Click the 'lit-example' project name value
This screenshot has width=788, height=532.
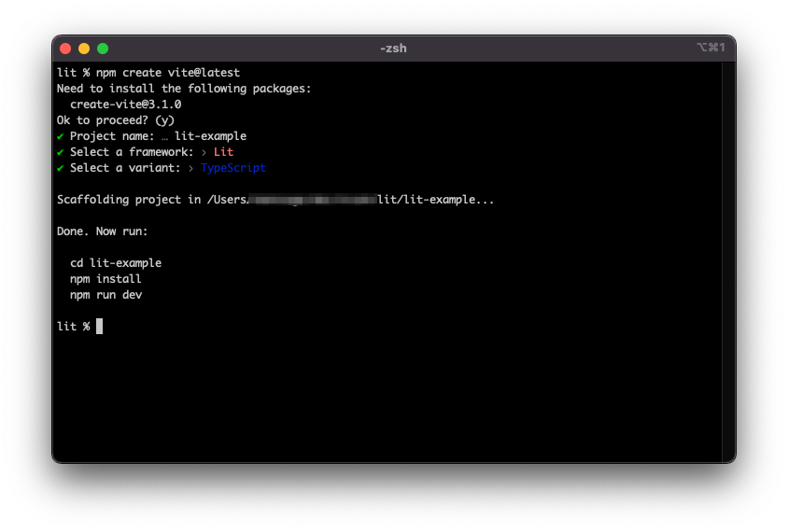[x=211, y=136]
